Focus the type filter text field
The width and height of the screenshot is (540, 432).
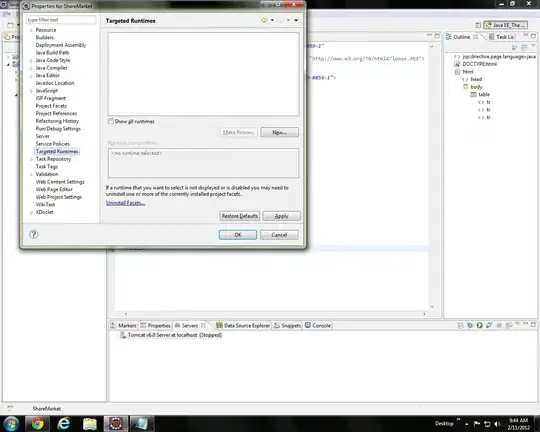coord(61,20)
